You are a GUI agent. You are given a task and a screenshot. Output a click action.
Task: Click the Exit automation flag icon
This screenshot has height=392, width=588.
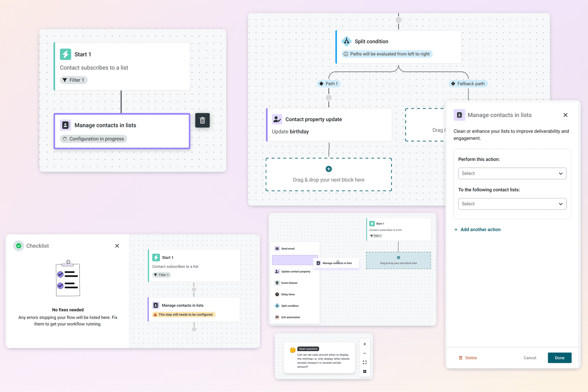(x=277, y=317)
